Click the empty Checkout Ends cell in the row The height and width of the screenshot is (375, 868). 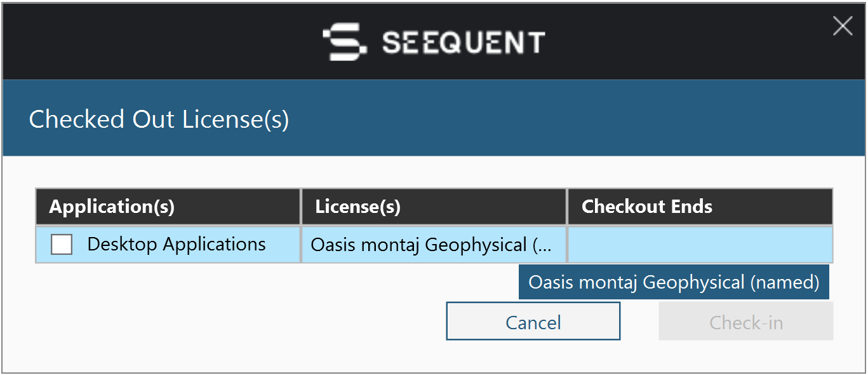click(700, 244)
